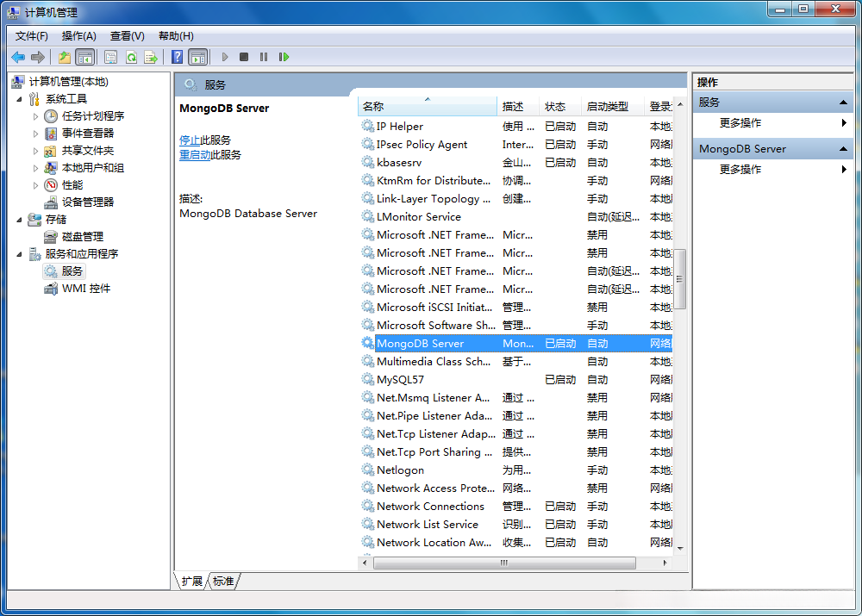862x616 pixels.
Task: Select the kbasesrv service row
Action: (516, 163)
